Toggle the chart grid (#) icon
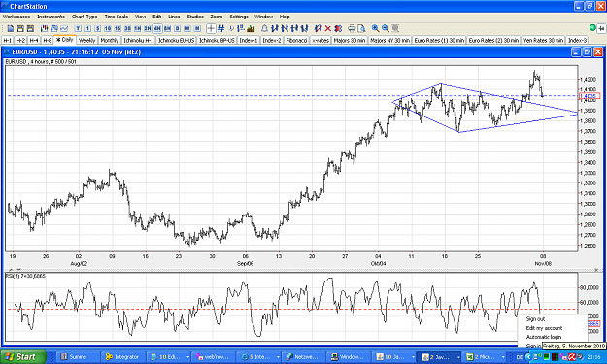The width and height of the screenshot is (607, 364). coord(221,28)
